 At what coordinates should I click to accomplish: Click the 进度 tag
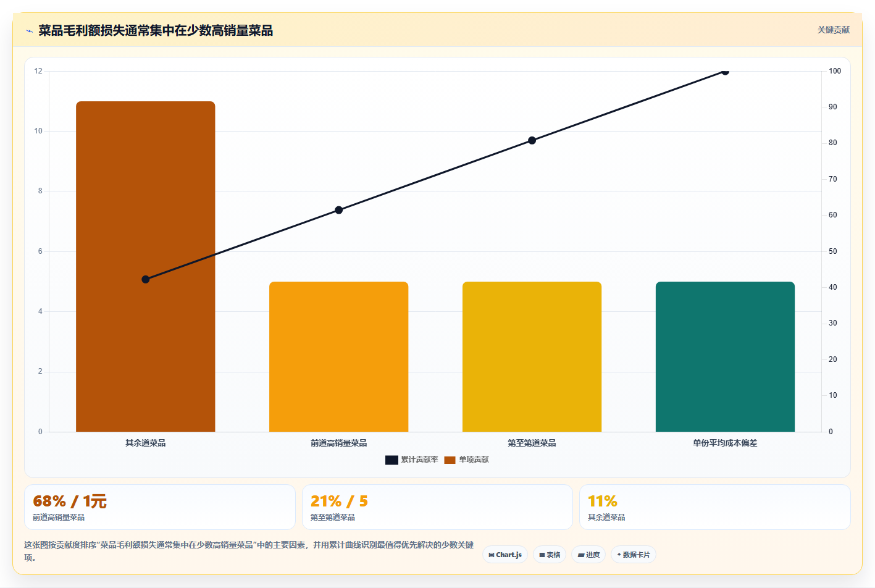pos(588,555)
